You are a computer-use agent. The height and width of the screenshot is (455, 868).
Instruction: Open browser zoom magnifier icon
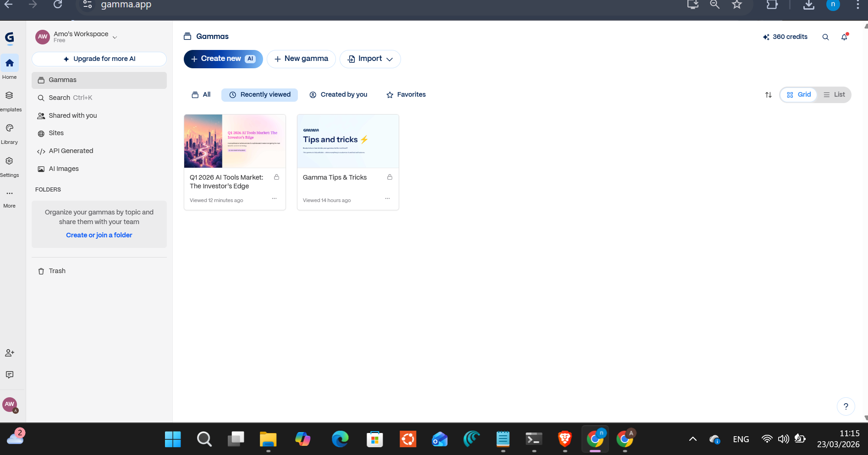tap(714, 5)
